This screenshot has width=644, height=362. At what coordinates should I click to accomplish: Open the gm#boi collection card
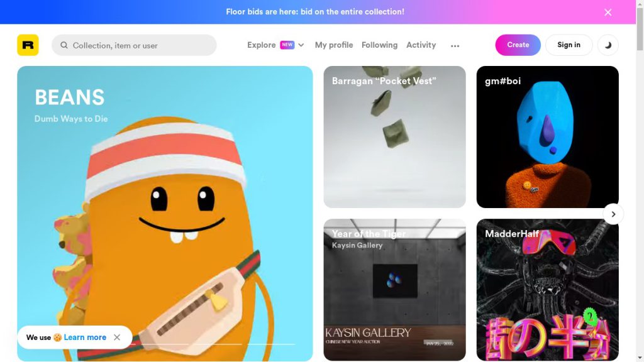click(548, 137)
